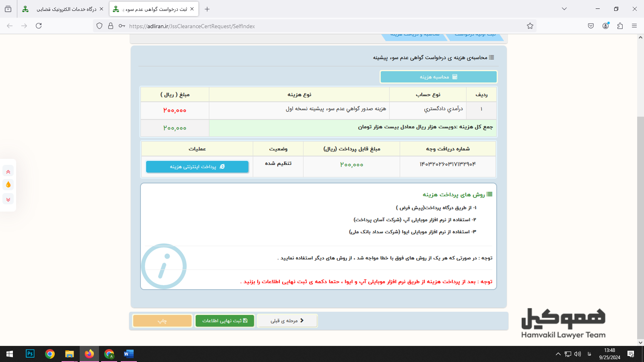Viewport: 644px width, 362px height.
Task: Open the extensions puzzle icon
Action: (x=620, y=26)
